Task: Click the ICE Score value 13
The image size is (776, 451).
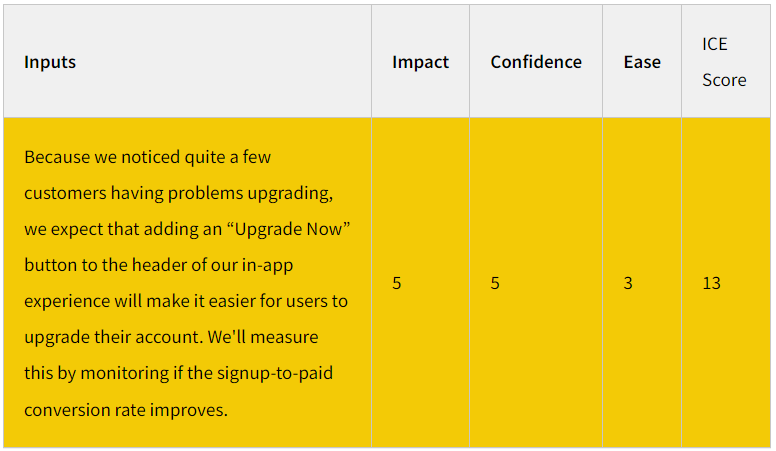Action: (x=711, y=283)
